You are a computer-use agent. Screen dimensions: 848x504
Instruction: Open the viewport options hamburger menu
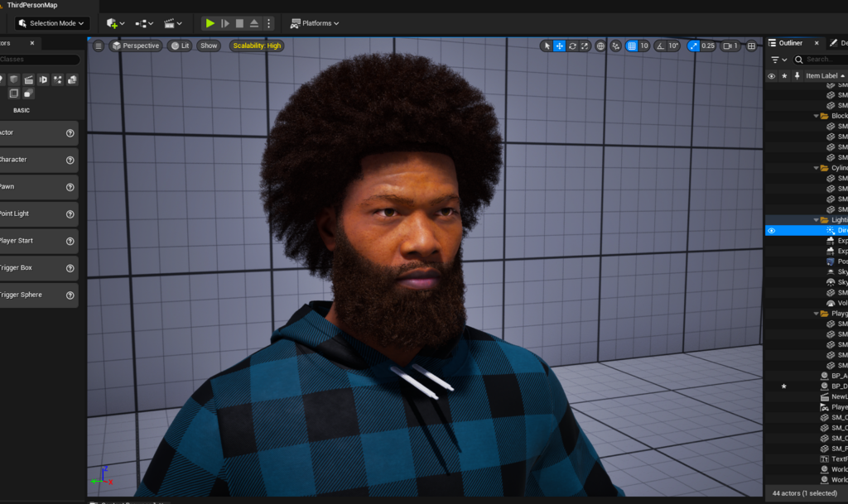point(98,46)
